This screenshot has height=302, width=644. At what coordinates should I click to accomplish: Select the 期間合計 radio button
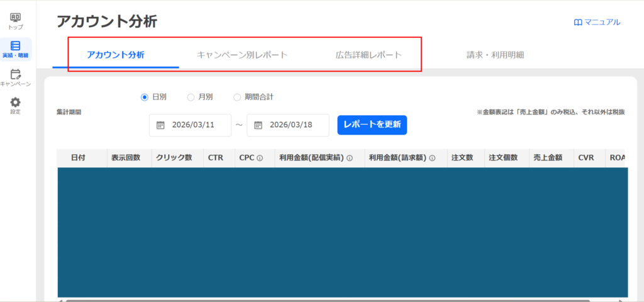coord(237,97)
